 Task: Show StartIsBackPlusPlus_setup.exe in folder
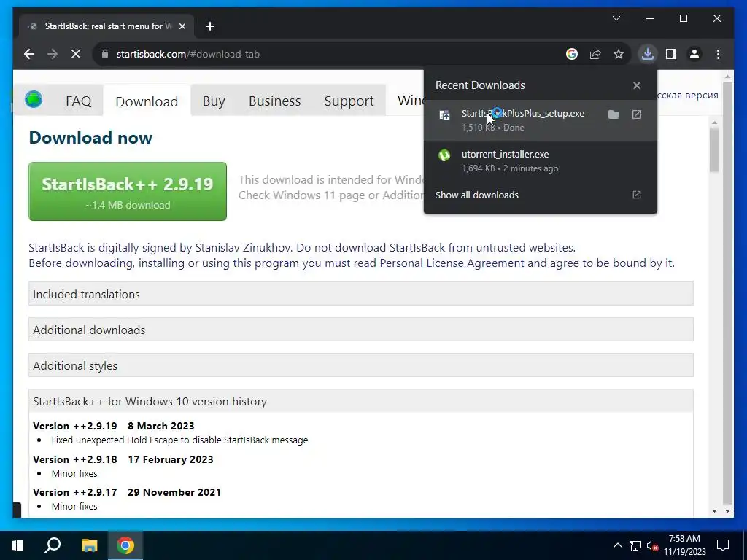[x=614, y=114]
